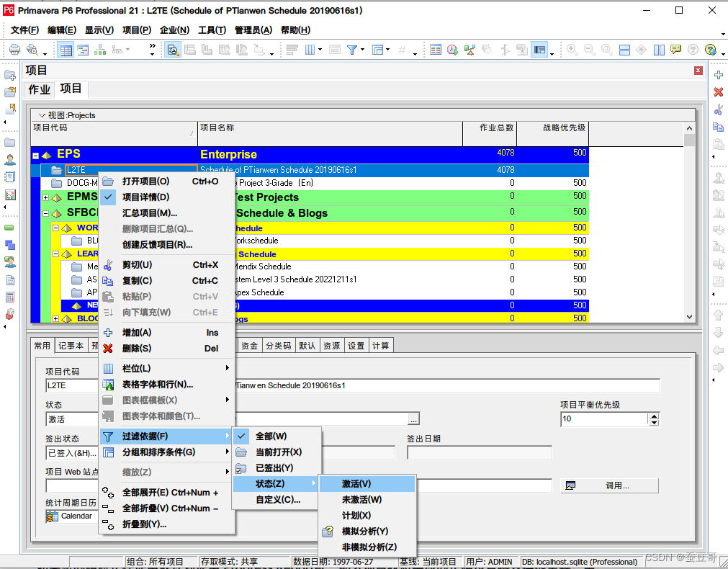Click the project table vertical scrollbar down arrow
The image size is (728, 569).
point(689,317)
